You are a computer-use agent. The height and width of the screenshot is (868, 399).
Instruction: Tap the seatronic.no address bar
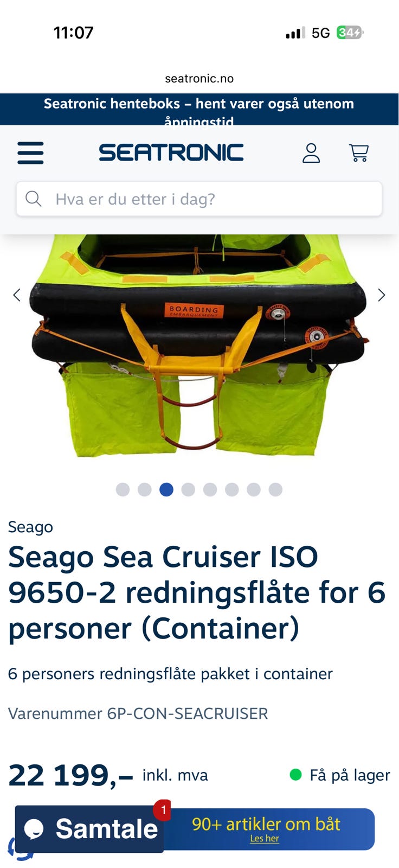click(199, 79)
